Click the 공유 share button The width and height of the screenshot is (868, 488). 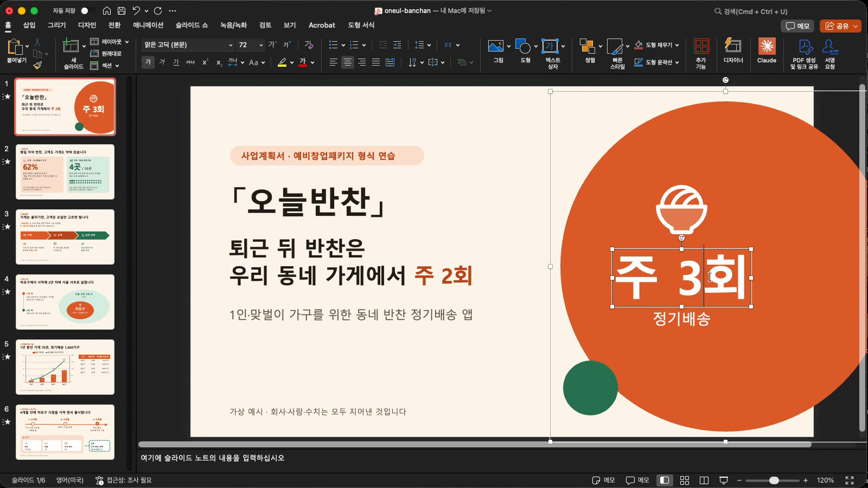pyautogui.click(x=840, y=26)
